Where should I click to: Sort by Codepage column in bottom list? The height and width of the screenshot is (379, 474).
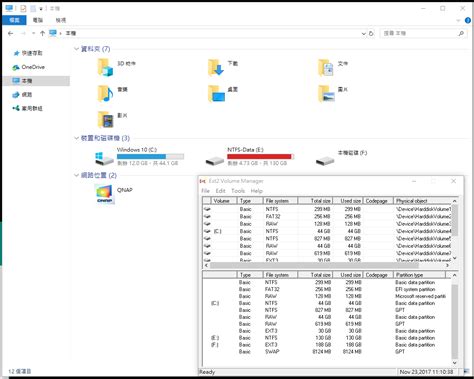[378, 275]
